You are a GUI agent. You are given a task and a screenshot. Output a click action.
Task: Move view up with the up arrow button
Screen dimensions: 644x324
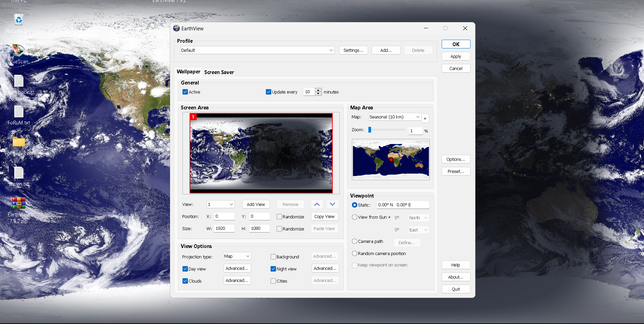(317, 204)
